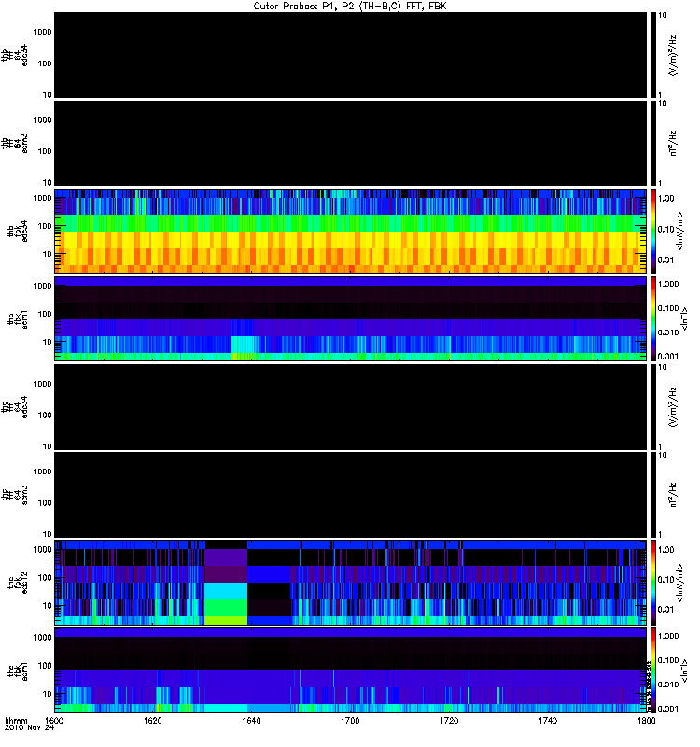
Task: Click the black thc fff 64 edc34 spectrogram panel
Action: 350,407
